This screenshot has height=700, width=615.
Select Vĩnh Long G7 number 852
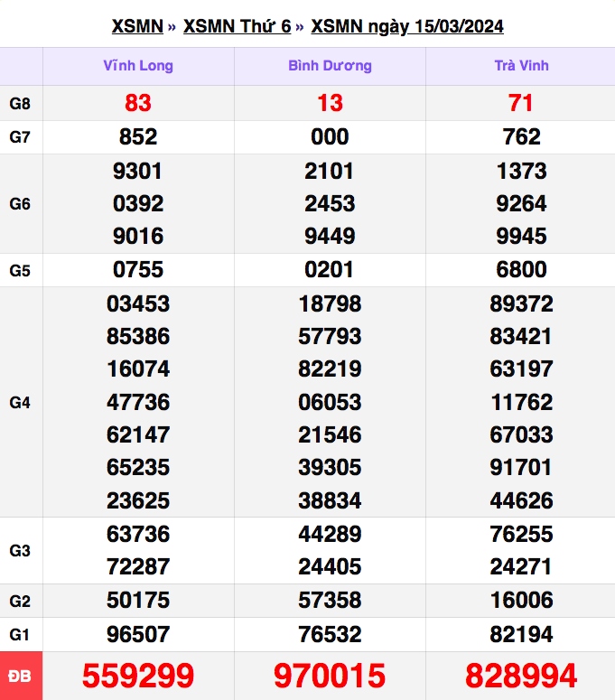138,136
